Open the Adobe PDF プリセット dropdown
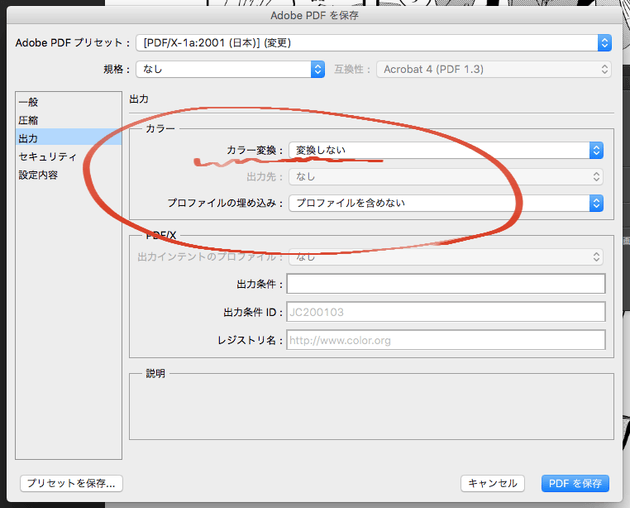 [374, 43]
